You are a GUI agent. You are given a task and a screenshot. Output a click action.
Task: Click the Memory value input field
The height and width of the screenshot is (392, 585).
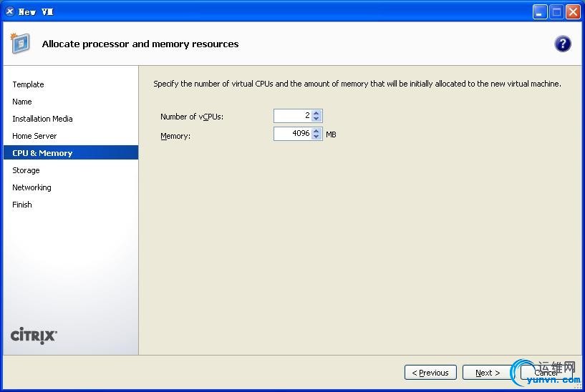294,134
